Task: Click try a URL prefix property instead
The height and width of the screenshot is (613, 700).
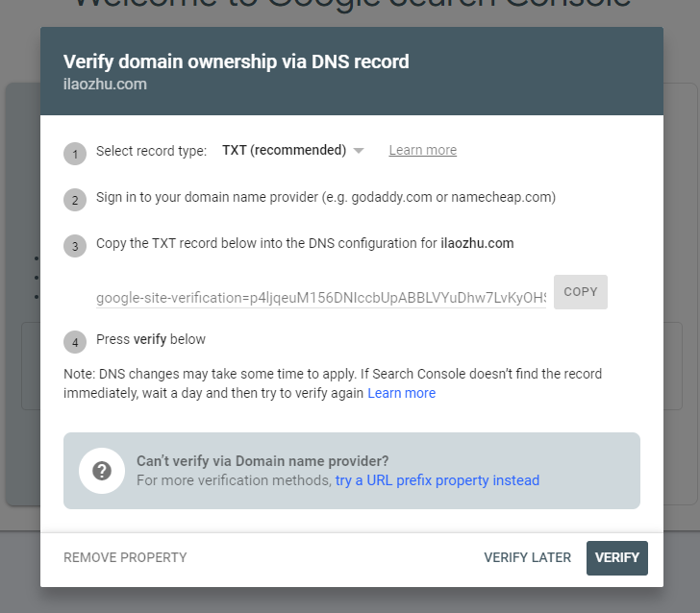Action: pyautogui.click(x=437, y=480)
